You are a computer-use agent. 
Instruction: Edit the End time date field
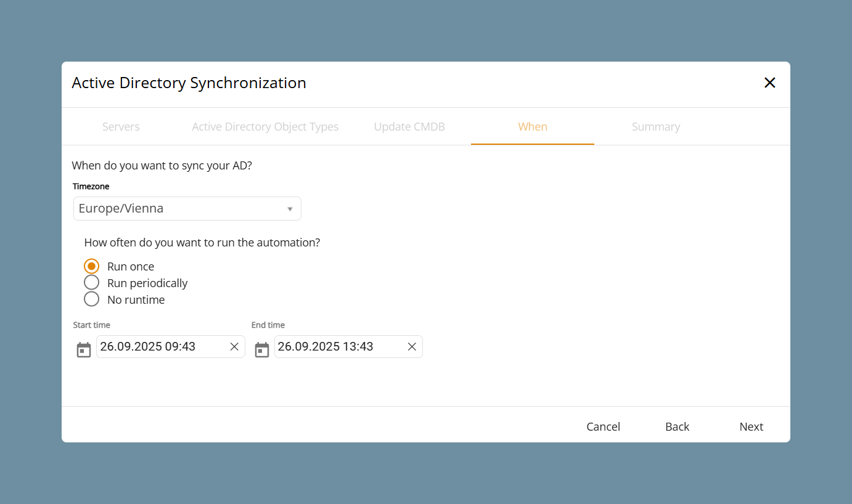348,346
